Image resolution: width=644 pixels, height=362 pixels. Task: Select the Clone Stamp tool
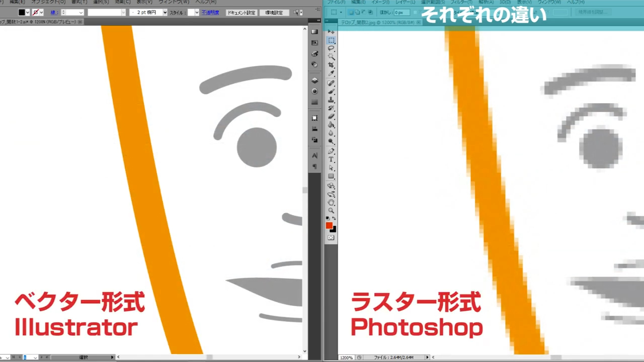(x=331, y=100)
